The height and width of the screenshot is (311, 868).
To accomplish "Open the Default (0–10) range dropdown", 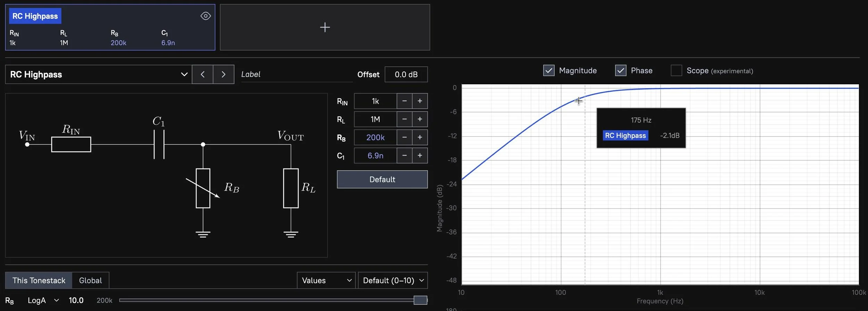I will tap(393, 280).
